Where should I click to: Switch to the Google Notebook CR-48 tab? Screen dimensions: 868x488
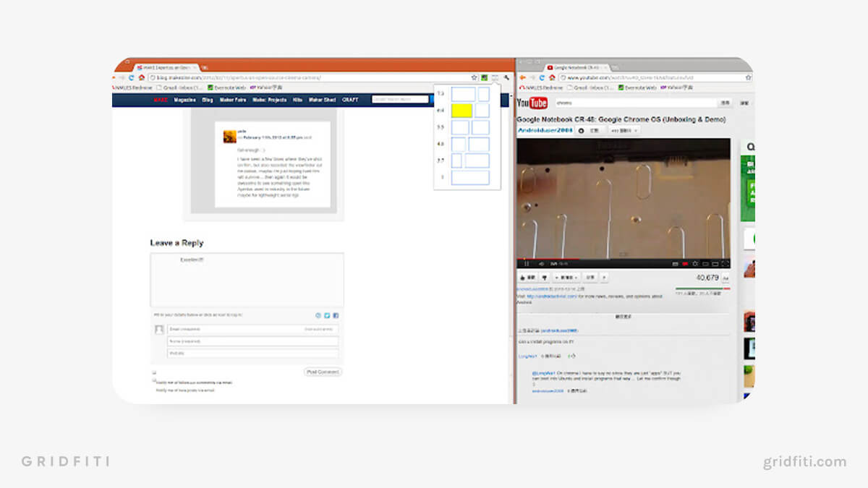click(x=577, y=67)
